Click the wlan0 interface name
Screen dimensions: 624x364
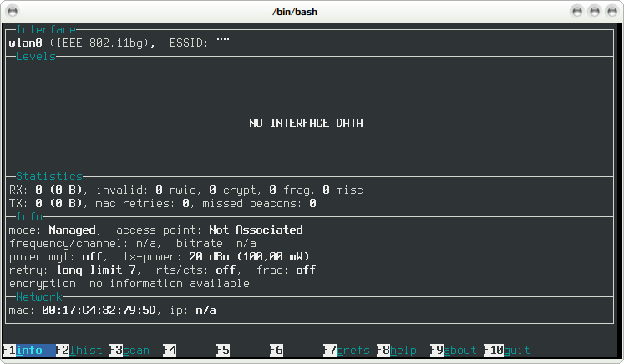tap(25, 43)
